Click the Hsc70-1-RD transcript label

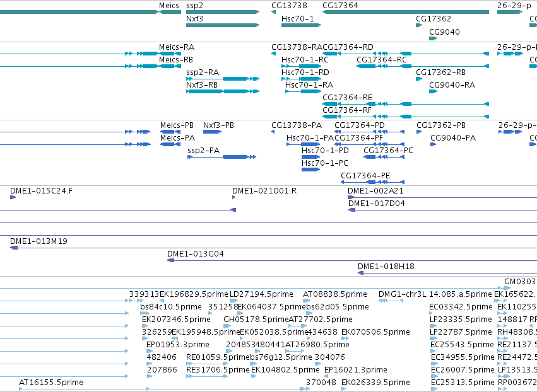[x=305, y=72]
